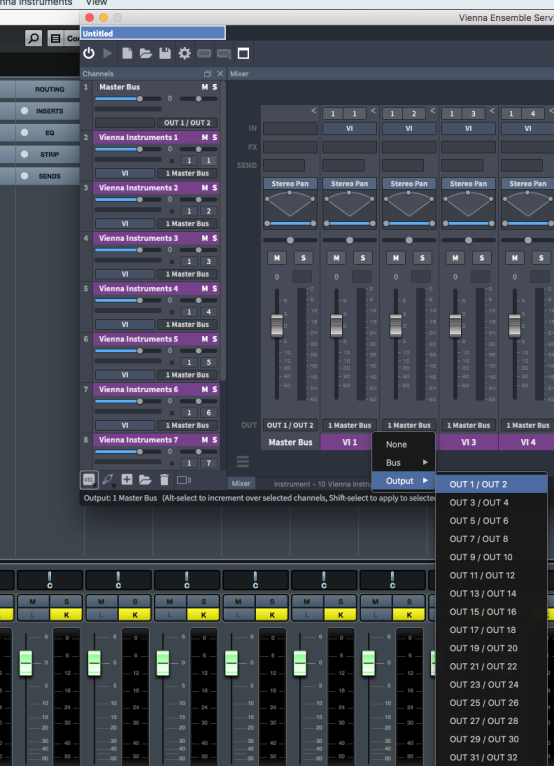Click the Channels list vertical scrollbar

click(x=223, y=230)
